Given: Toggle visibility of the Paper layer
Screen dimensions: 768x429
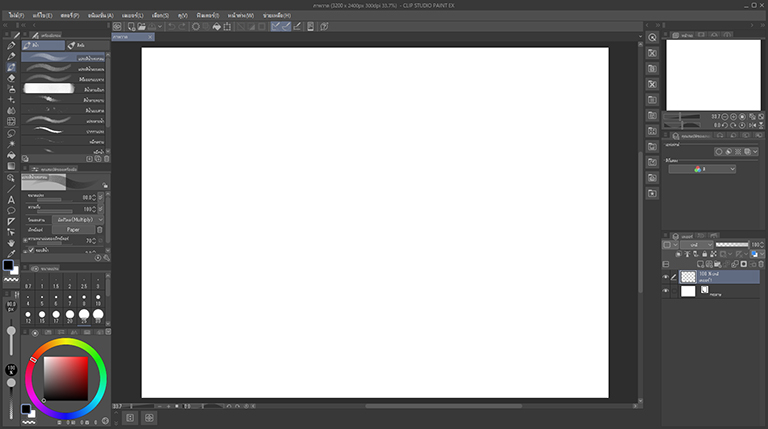Looking at the screenshot, I should 666,291.
